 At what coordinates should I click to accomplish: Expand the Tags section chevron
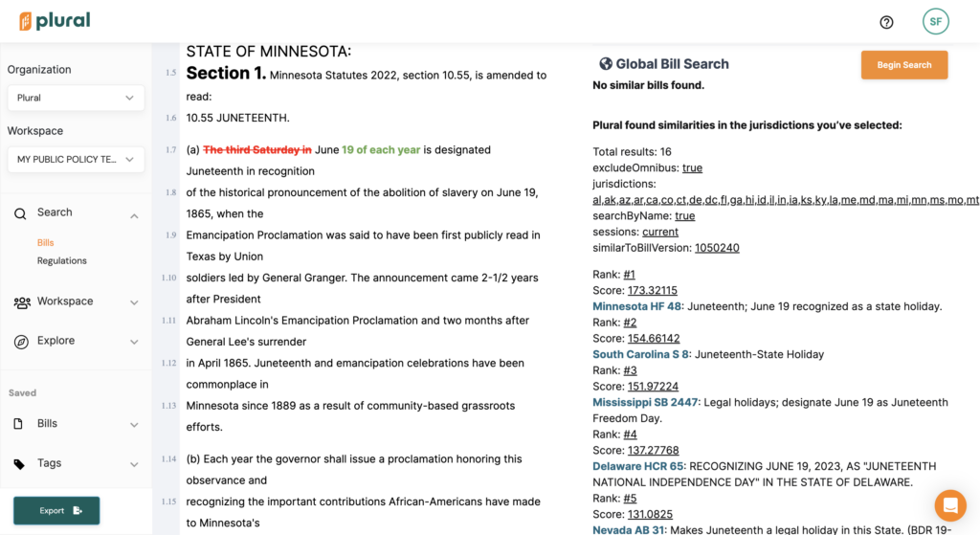[x=134, y=464]
